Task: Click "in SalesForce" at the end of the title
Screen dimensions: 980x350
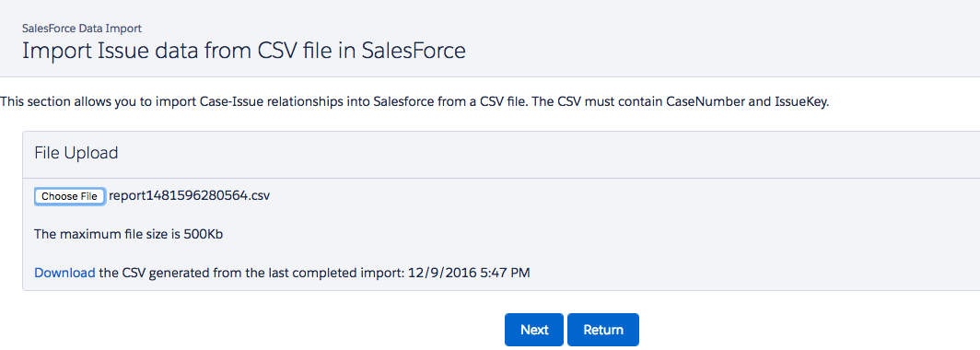Action: (x=413, y=51)
